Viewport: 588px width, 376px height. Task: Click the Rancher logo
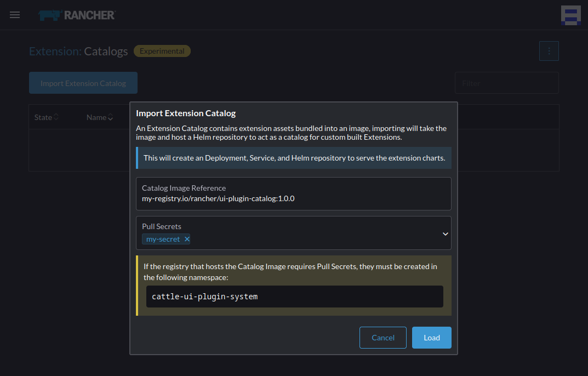[x=77, y=15]
